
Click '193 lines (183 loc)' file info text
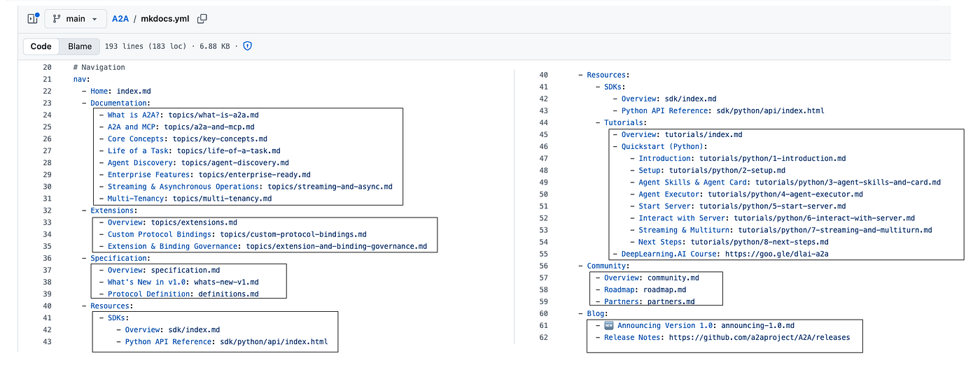146,46
